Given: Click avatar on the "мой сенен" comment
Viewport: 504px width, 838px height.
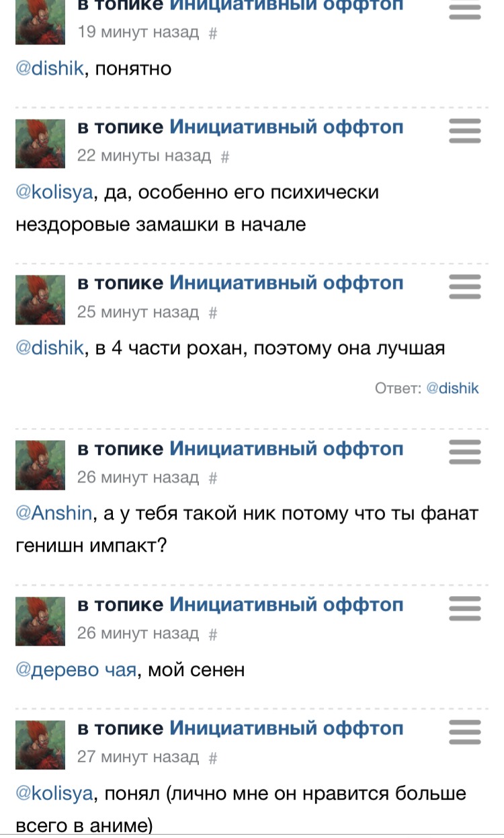Looking at the screenshot, I should point(40,621).
